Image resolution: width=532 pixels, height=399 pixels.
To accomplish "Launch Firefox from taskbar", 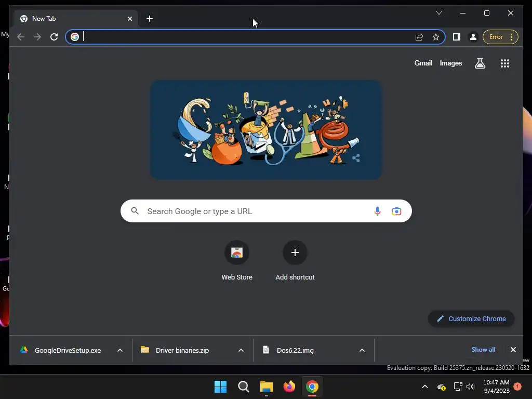I will [289, 387].
